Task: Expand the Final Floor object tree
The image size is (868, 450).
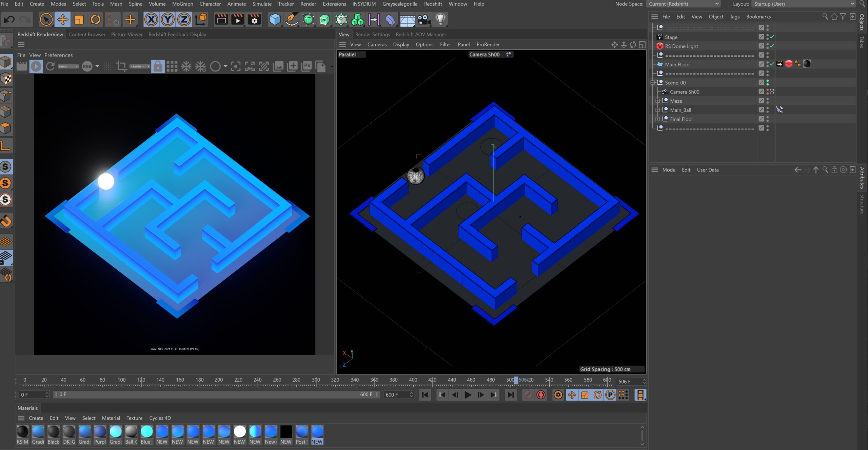Action: point(657,119)
